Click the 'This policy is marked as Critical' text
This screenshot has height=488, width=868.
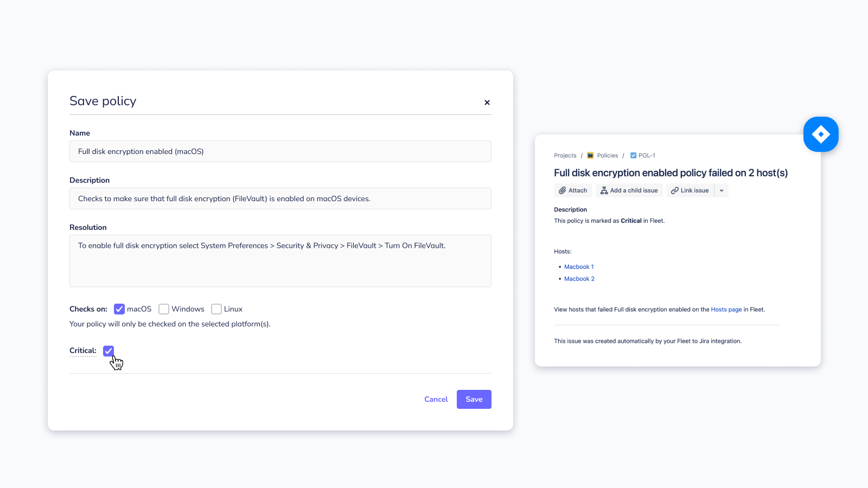click(609, 221)
